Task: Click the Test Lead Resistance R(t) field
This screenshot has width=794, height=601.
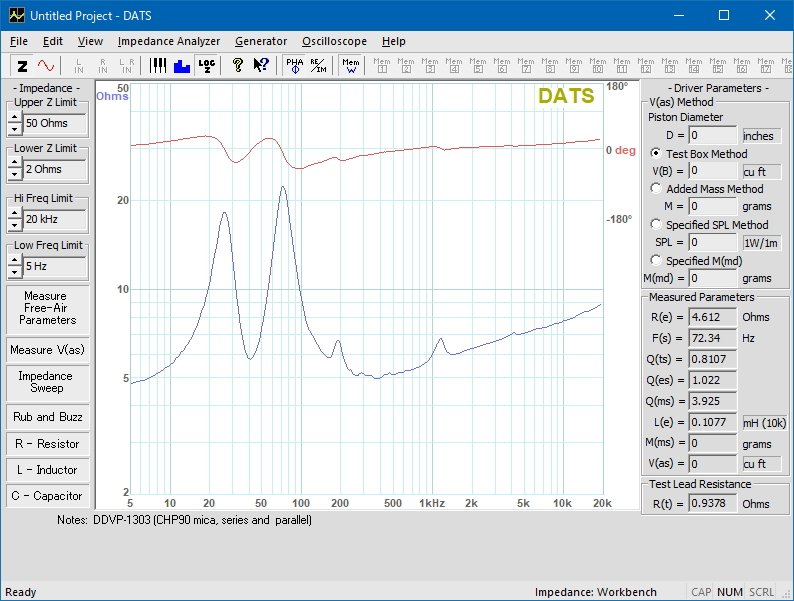Action: coord(712,503)
